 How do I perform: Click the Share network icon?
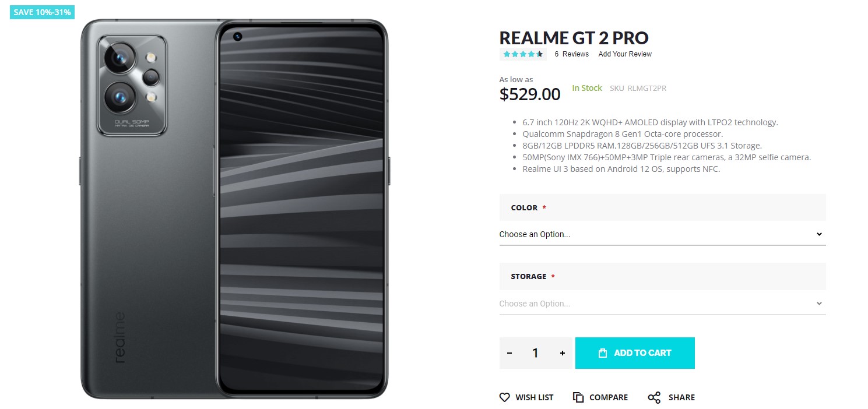coord(653,397)
